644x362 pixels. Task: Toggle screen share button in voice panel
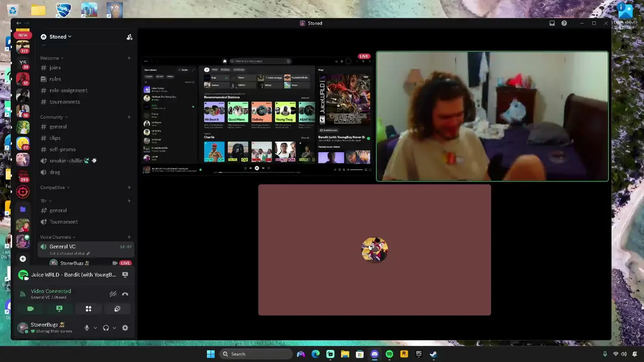point(59,309)
